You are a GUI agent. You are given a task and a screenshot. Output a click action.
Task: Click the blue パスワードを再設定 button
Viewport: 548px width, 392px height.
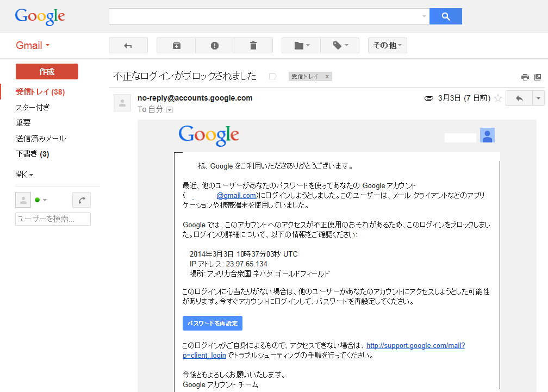213,323
